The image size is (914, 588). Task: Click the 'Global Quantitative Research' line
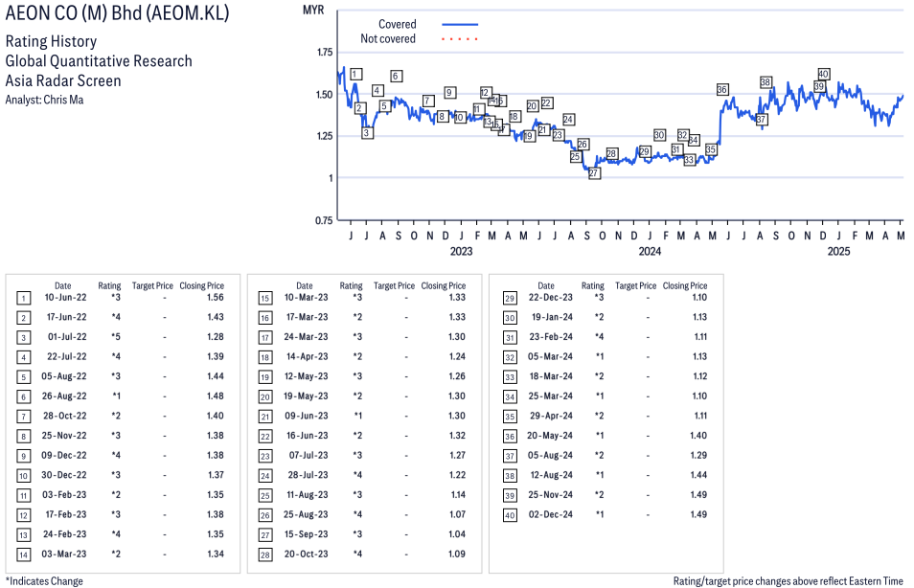(x=99, y=61)
